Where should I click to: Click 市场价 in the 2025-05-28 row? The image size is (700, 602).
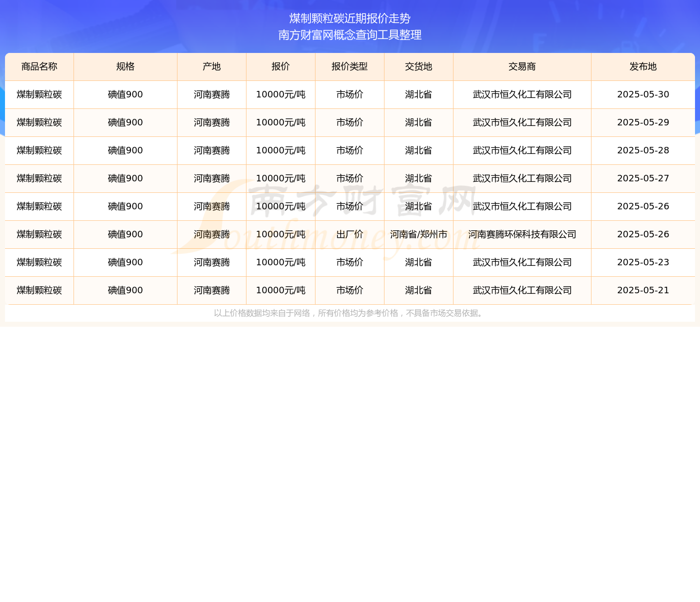[349, 151]
